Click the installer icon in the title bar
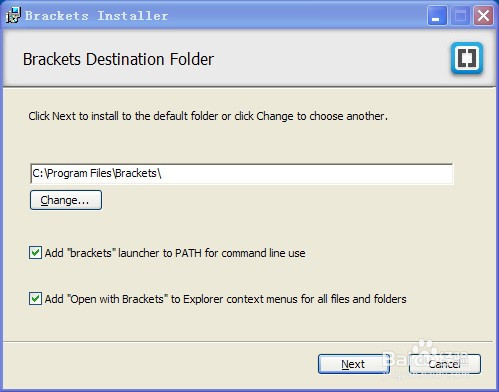Image resolution: width=499 pixels, height=392 pixels. [x=13, y=15]
